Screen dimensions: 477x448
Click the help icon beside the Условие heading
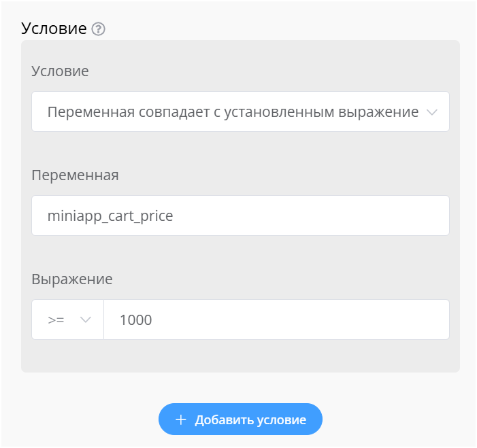[99, 29]
